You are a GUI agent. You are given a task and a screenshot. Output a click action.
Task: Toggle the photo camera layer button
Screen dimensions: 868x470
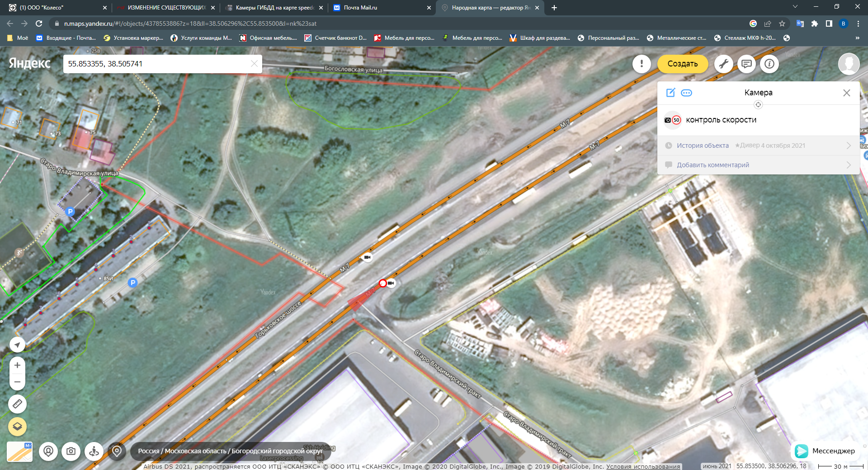point(71,451)
